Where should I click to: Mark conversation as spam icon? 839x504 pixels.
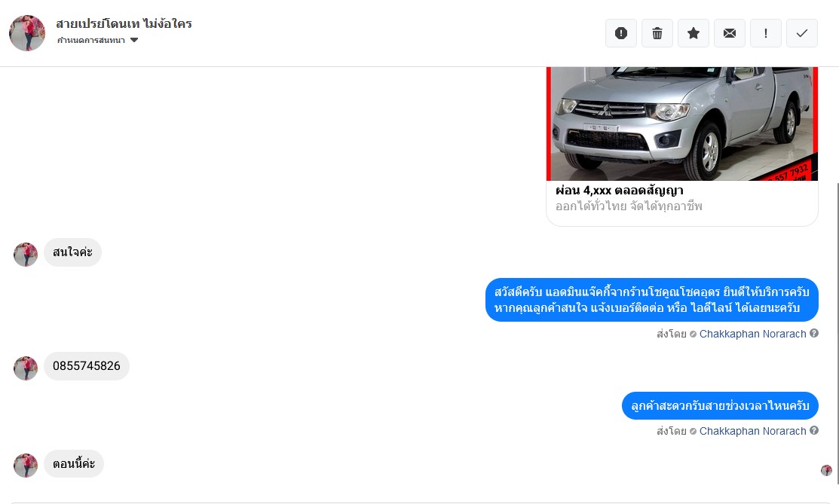click(x=620, y=33)
